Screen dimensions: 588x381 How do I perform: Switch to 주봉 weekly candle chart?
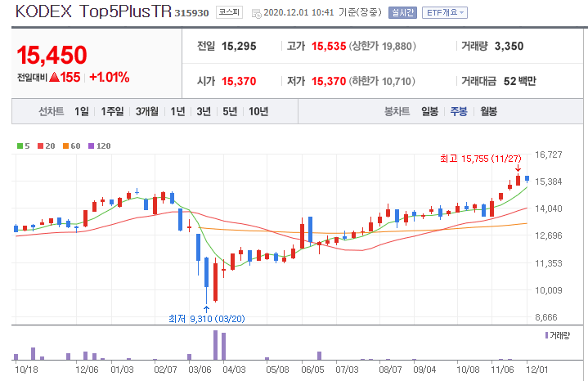coord(459,111)
